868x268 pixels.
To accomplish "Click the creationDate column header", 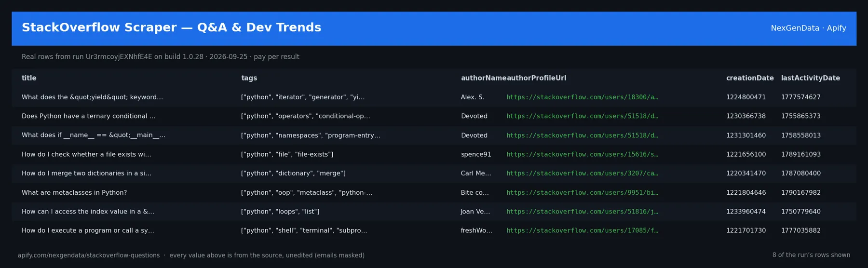I will (x=750, y=78).
